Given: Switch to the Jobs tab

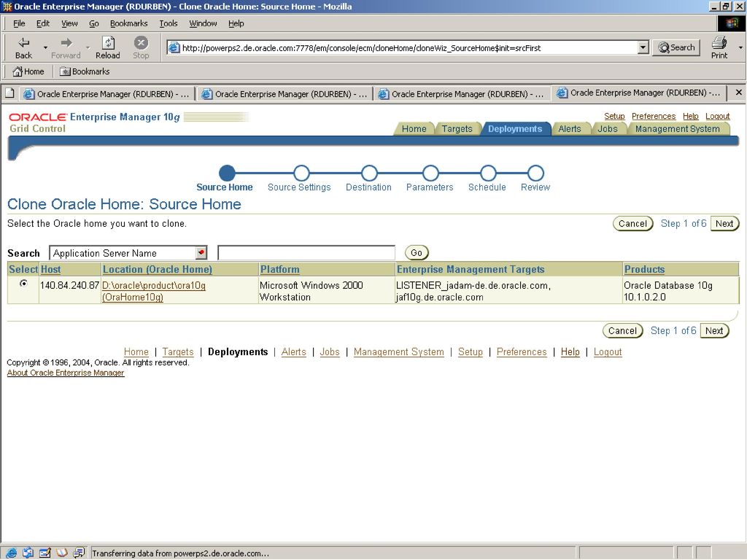Looking at the screenshot, I should click(x=608, y=129).
